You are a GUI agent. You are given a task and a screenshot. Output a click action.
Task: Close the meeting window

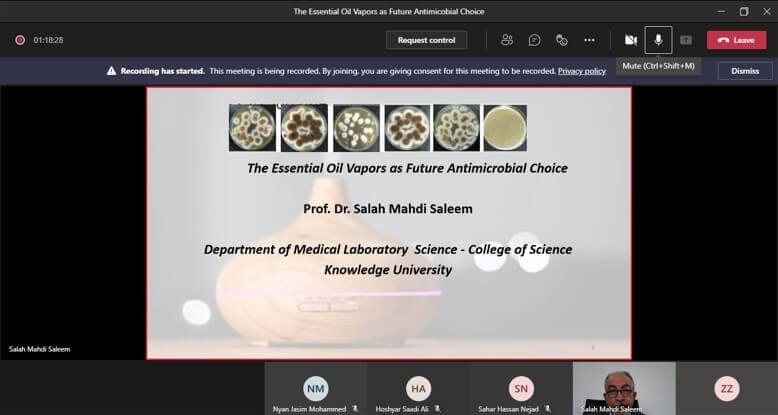(767, 11)
